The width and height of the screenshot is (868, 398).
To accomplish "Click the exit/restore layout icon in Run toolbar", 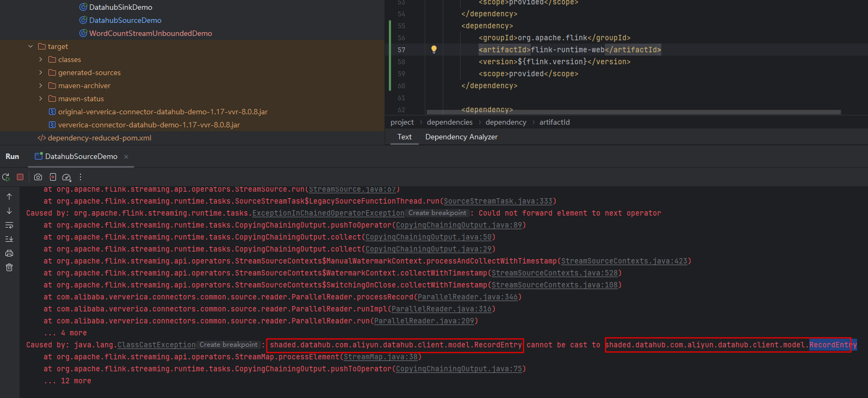I will (52, 177).
